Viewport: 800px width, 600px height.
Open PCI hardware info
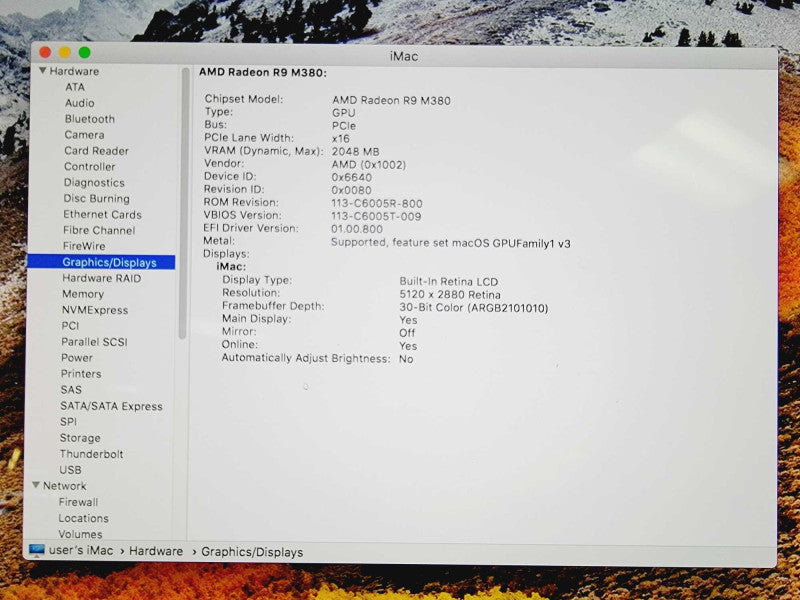tap(70, 326)
